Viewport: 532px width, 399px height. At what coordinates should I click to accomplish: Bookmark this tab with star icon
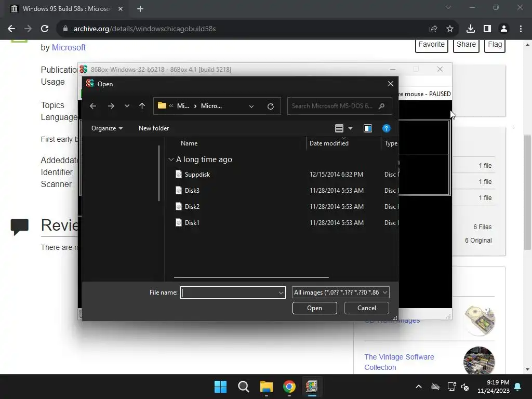pyautogui.click(x=450, y=29)
